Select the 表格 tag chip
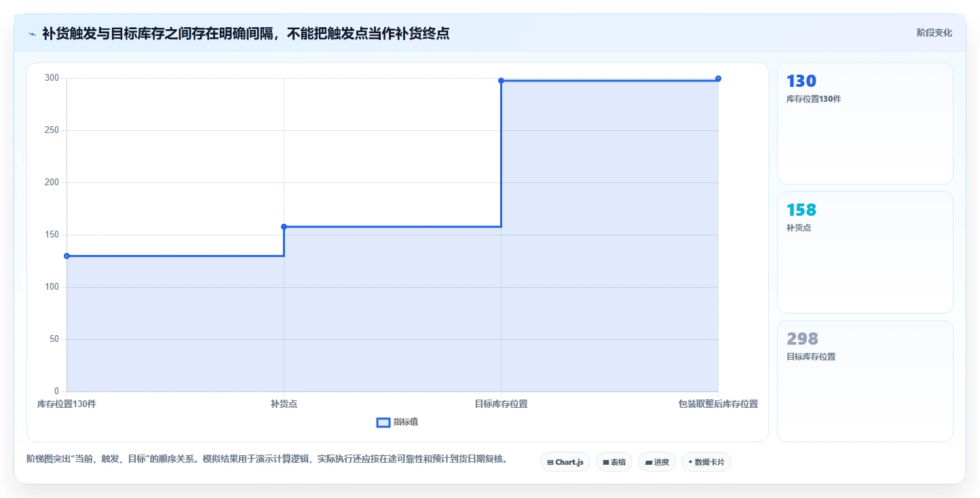Screen dimensions: 980x498 point(614,462)
